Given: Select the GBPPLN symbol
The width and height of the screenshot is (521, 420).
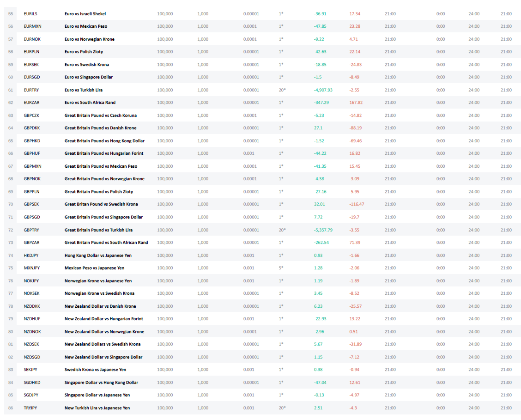Looking at the screenshot, I should coord(31,192).
